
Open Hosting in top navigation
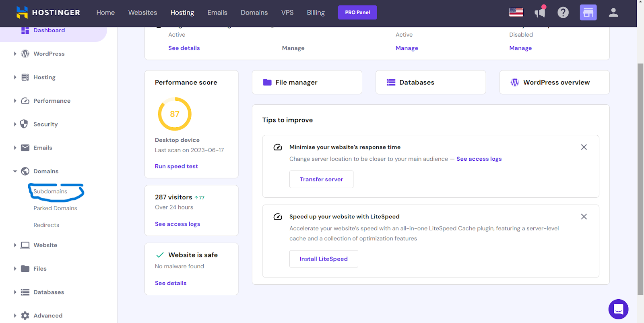pos(182,12)
